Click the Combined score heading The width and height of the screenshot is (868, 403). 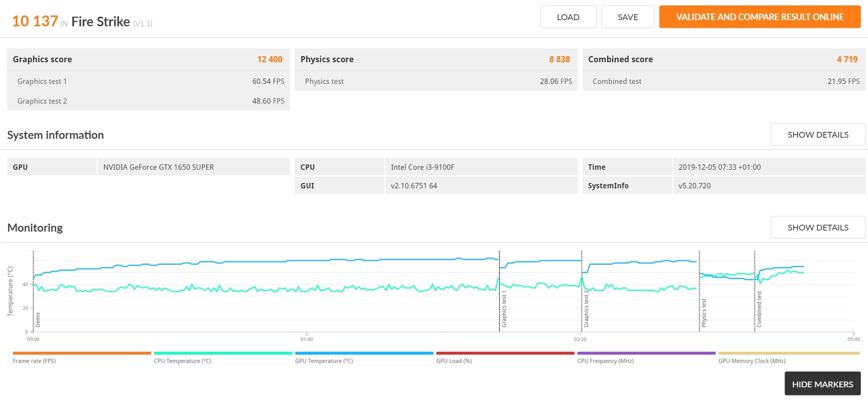pyautogui.click(x=621, y=59)
